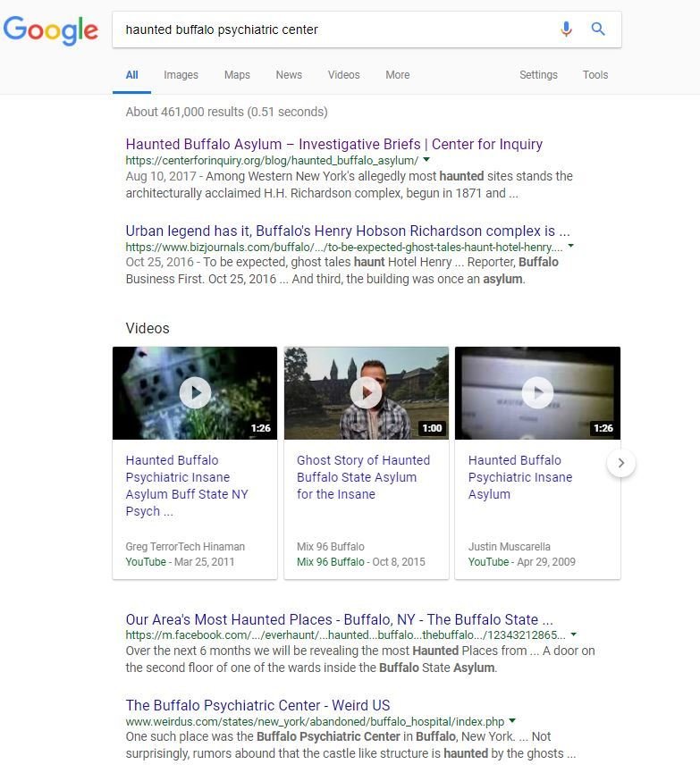Open the News tab
Viewport: 700px width, 773px height.
[x=289, y=75]
